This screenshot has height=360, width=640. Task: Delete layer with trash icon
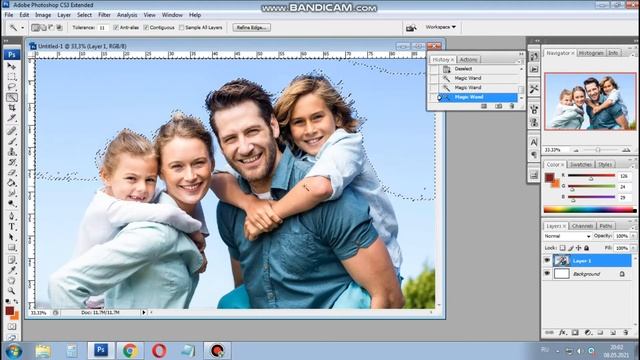[625, 333]
